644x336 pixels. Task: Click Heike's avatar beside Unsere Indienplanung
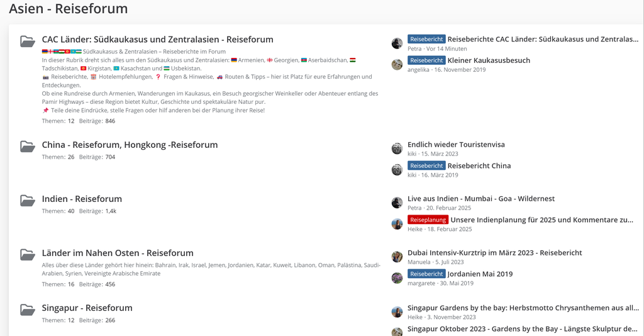(397, 224)
